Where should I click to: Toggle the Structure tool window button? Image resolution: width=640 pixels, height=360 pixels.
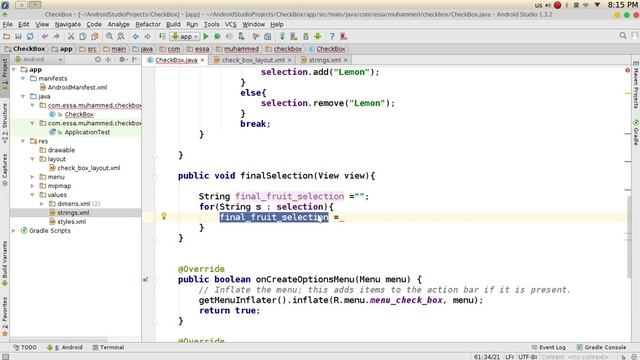click(x=4, y=122)
